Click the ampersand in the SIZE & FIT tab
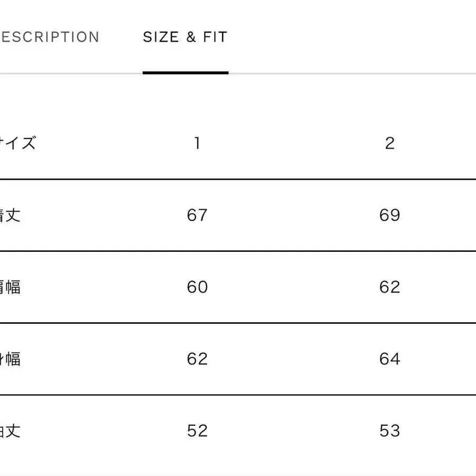Screen dimensions: 476x476 190,38
